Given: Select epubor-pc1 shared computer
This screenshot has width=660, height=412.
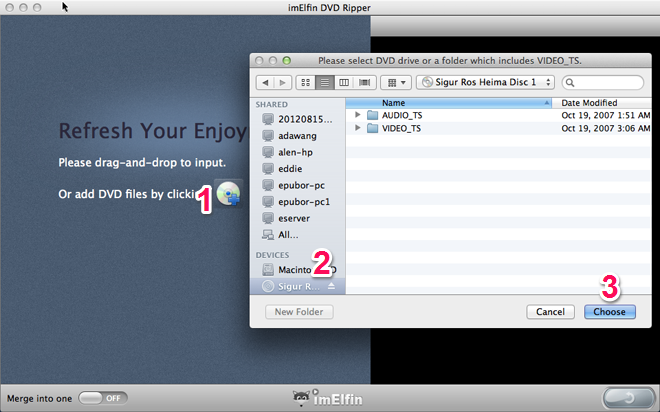Looking at the screenshot, I should coord(297,202).
